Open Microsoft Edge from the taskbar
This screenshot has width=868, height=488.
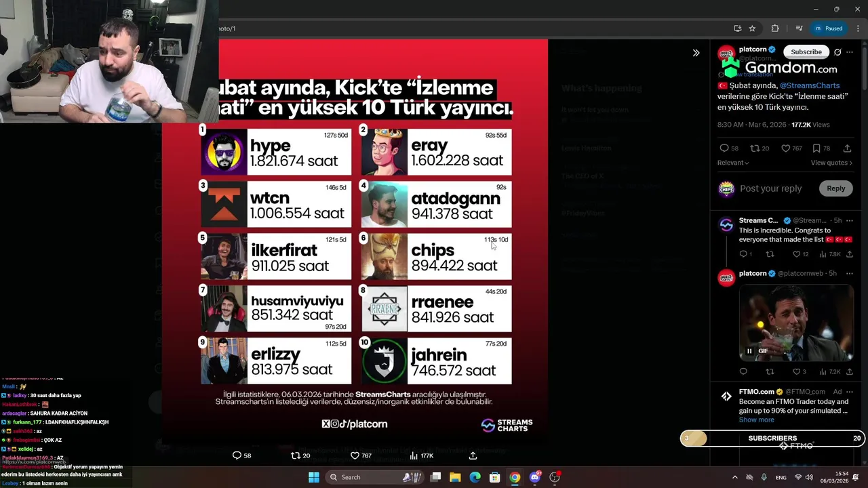click(475, 477)
